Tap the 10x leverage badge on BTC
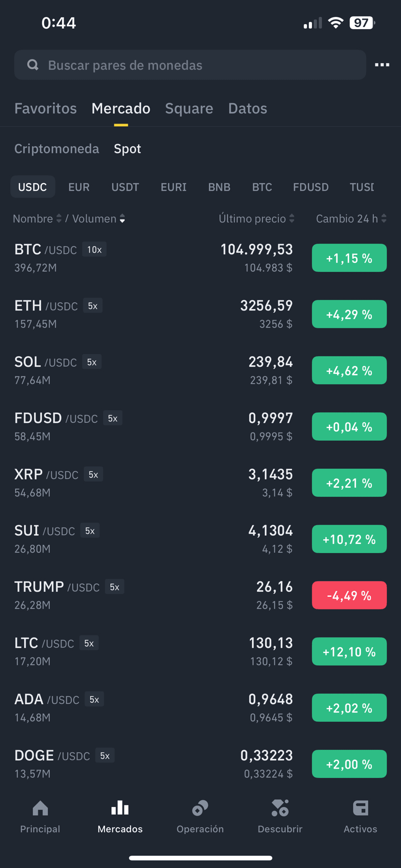Image resolution: width=401 pixels, height=868 pixels. 94,249
